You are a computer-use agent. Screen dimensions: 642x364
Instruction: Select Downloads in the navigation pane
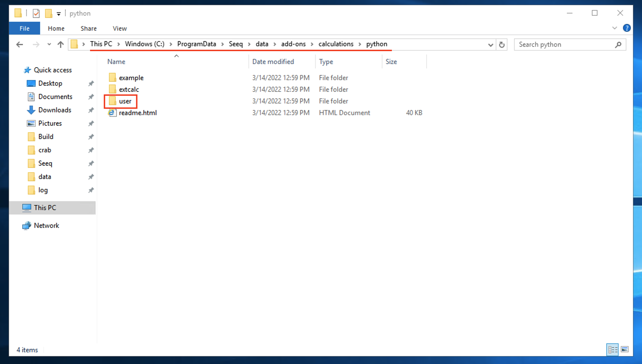pos(55,110)
